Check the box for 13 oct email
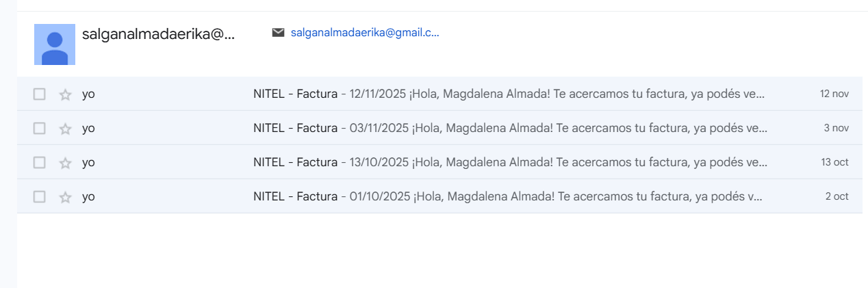 click(40, 163)
